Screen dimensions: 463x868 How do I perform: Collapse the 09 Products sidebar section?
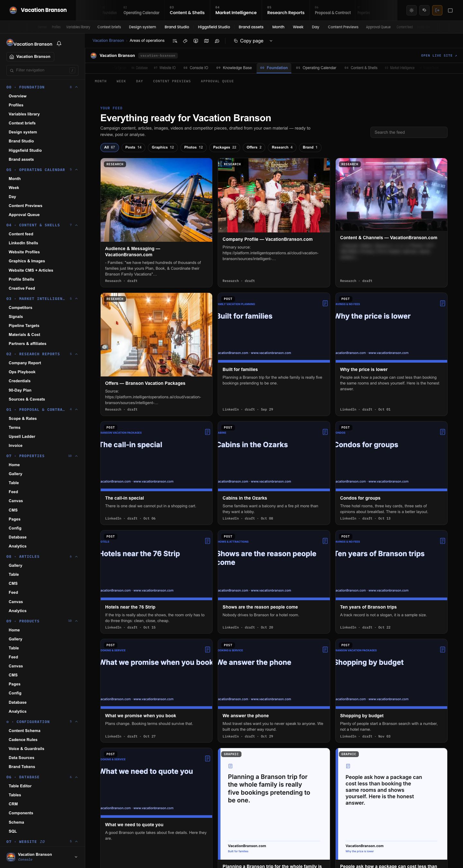click(77, 621)
